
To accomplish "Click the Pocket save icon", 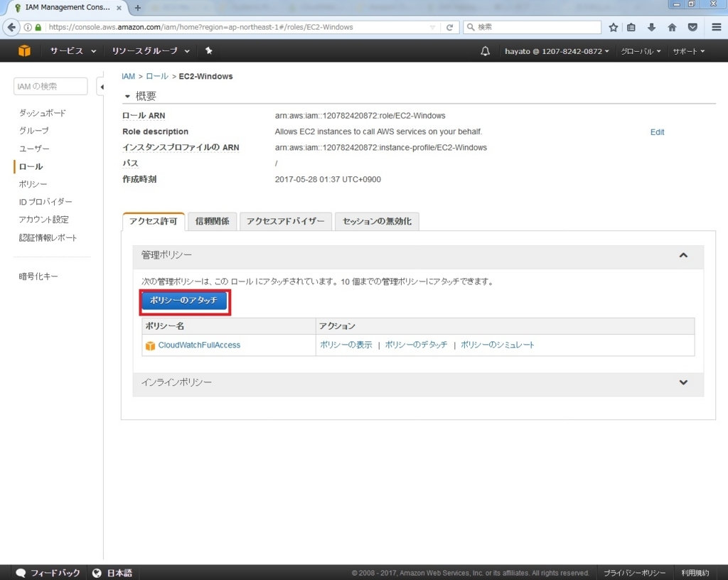I will [692, 28].
